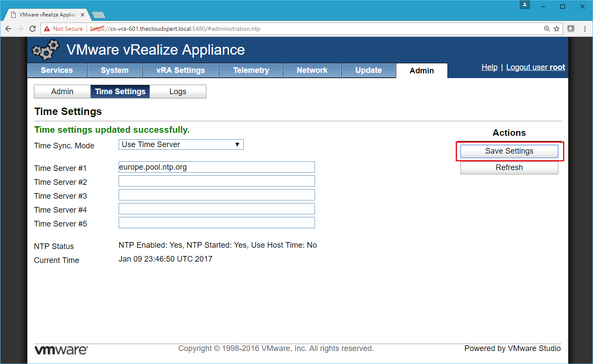This screenshot has width=593, height=364.
Task: Open the Chrome user profile icon
Action: pos(525,5)
